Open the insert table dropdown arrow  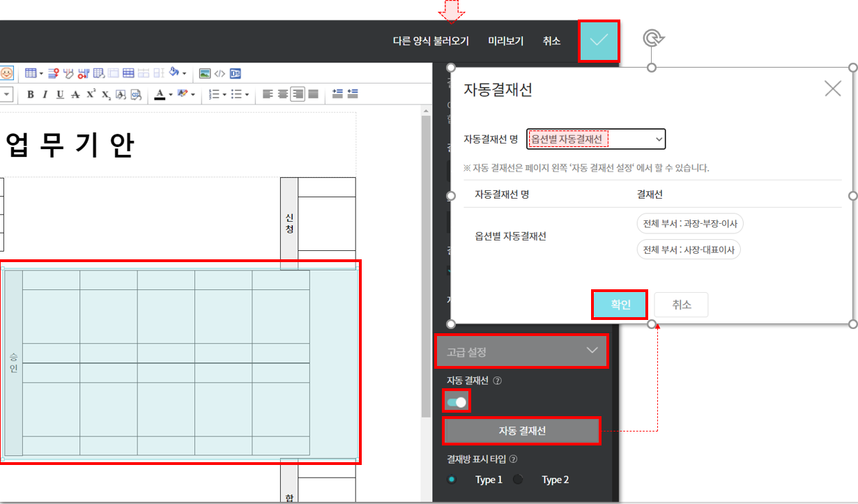(41, 73)
